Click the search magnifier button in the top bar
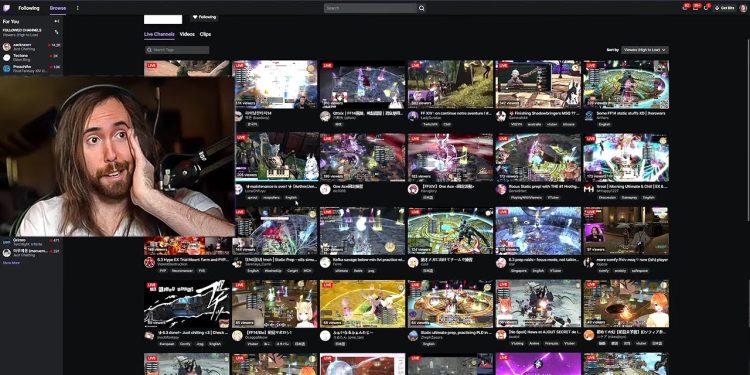This screenshot has width=750, height=375. click(x=421, y=8)
